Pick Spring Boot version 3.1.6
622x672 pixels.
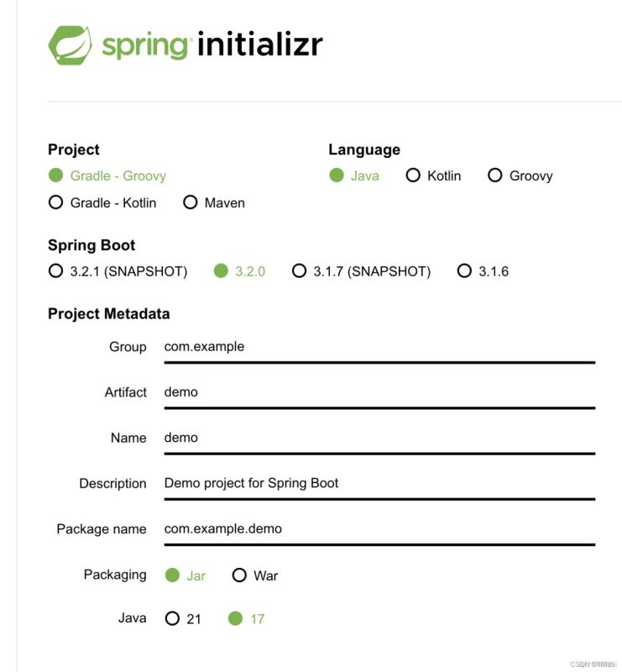(483, 271)
